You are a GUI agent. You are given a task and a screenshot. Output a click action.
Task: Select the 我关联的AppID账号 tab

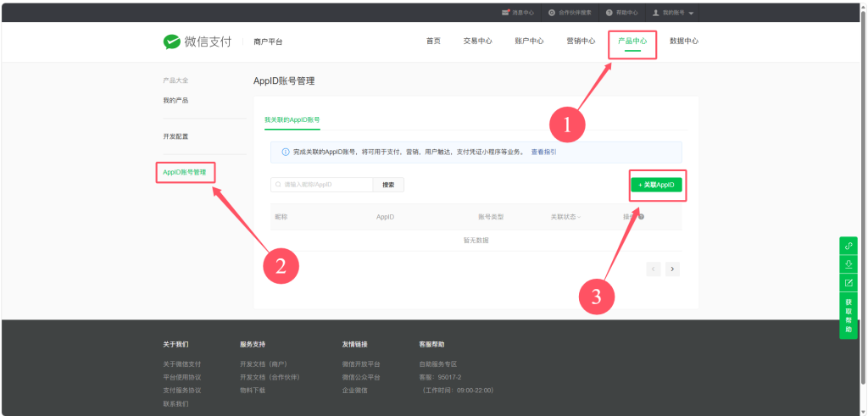click(x=292, y=119)
